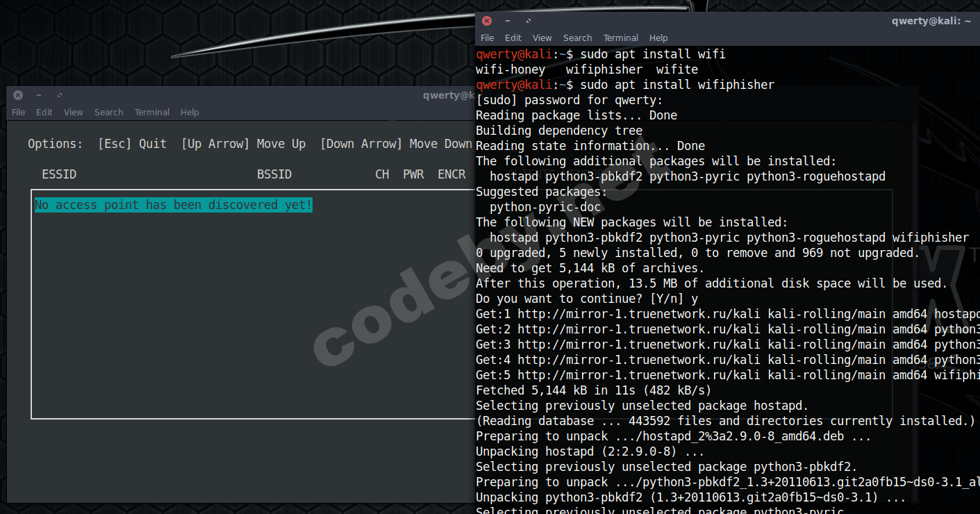Click the "qwerty@kali: ~" title of the front terminal

931,22
